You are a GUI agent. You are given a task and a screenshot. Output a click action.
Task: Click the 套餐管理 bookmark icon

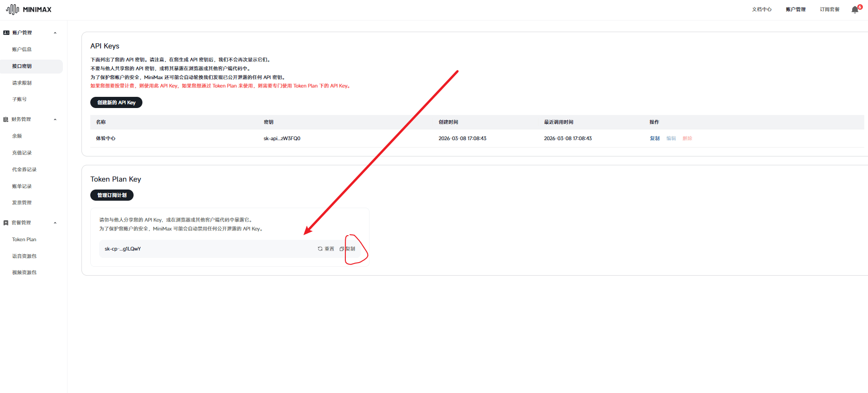point(6,223)
